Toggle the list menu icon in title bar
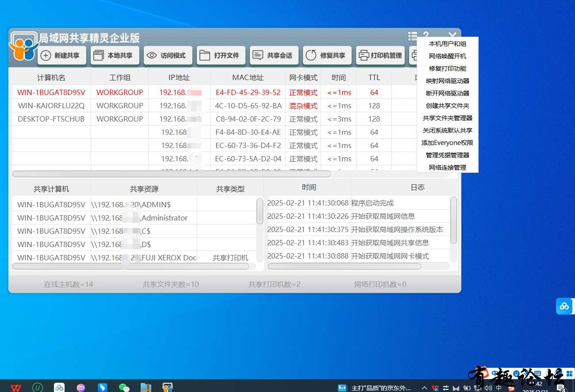The width and height of the screenshot is (575, 392). click(x=412, y=36)
